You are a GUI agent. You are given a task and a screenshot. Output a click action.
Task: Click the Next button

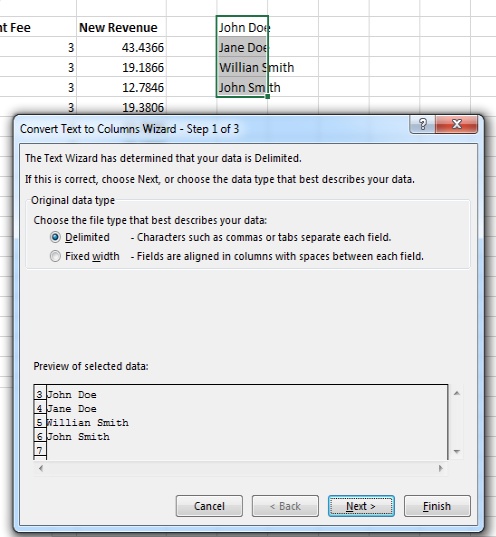coord(361,506)
